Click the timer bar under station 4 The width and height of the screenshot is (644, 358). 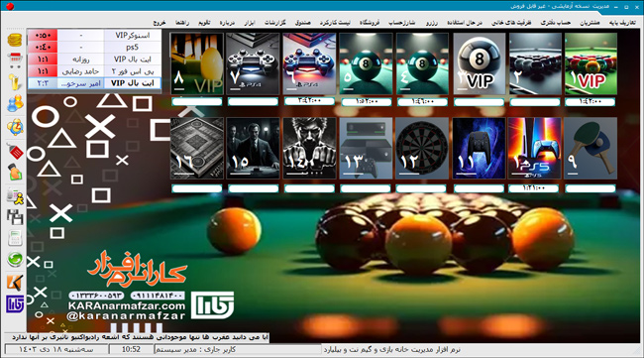[422, 102]
